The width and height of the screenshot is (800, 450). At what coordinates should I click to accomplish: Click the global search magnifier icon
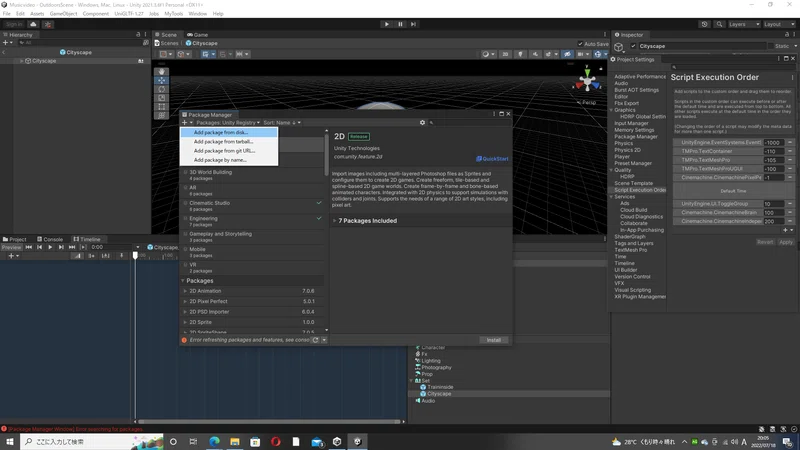[719, 24]
